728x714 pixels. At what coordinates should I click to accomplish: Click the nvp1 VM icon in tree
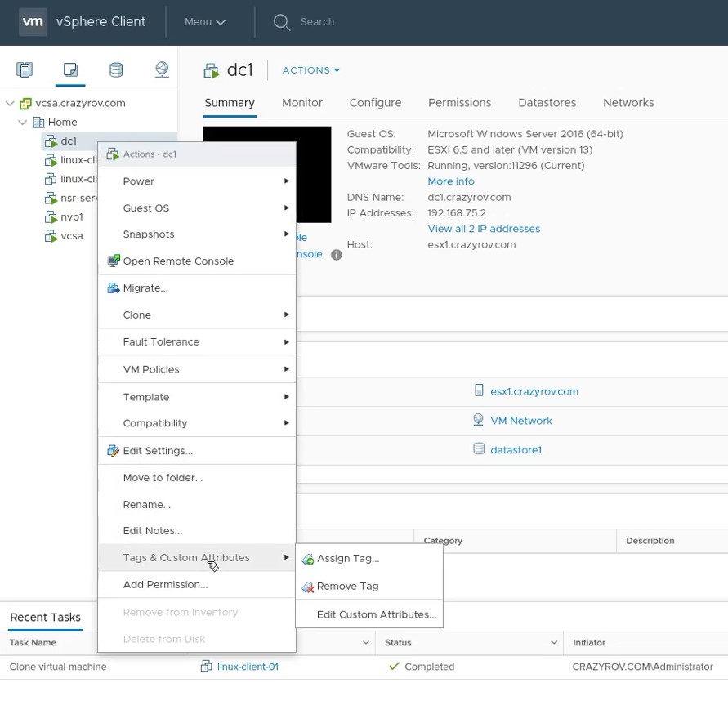[x=51, y=217]
